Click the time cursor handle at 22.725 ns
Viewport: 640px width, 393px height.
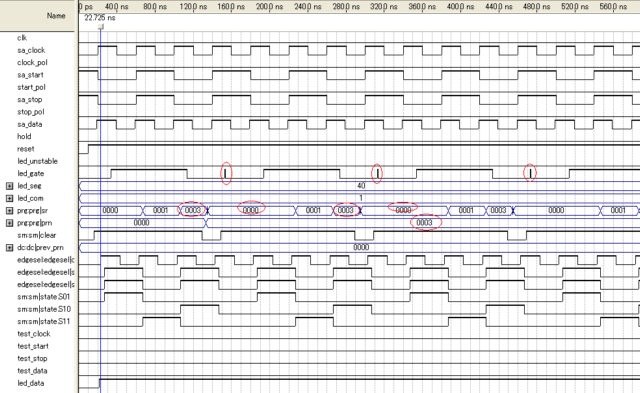[x=101, y=27]
